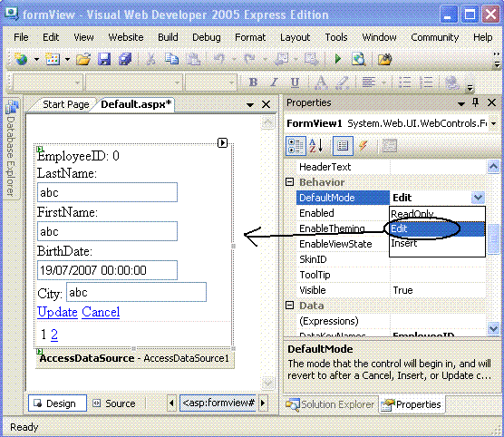Open the Format menu
504x437 pixels.
250,37
